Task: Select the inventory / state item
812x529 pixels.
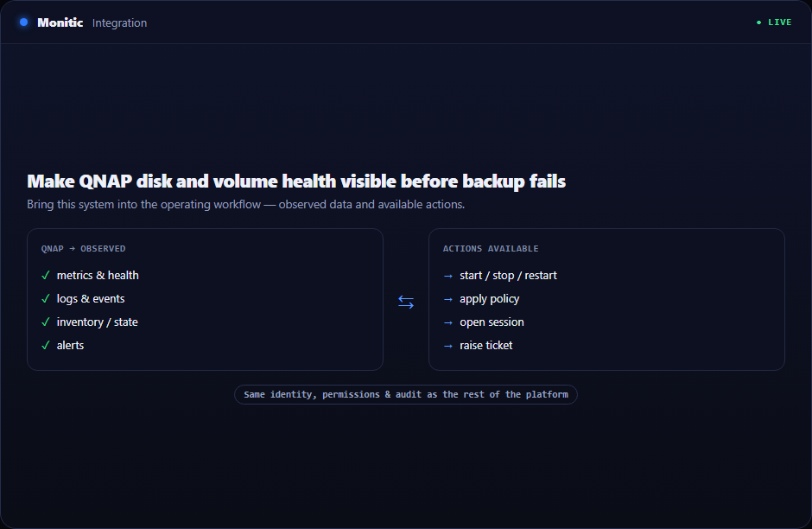Action: [x=97, y=322]
